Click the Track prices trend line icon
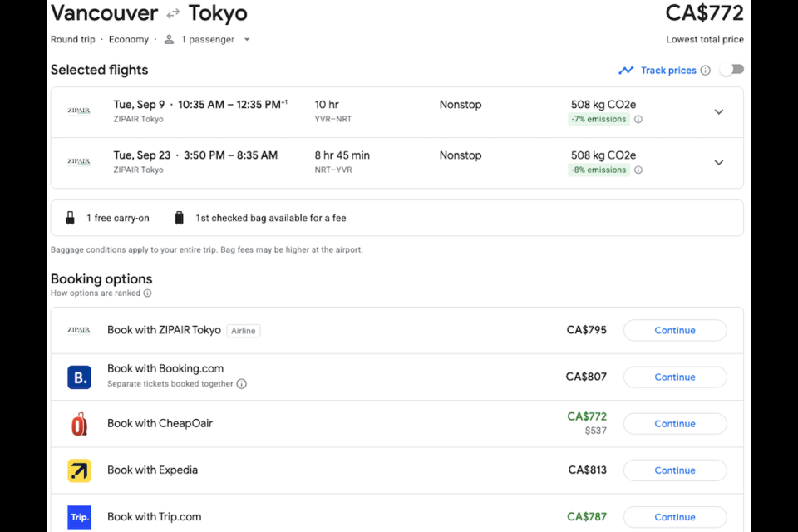The width and height of the screenshot is (798, 532). click(x=626, y=71)
